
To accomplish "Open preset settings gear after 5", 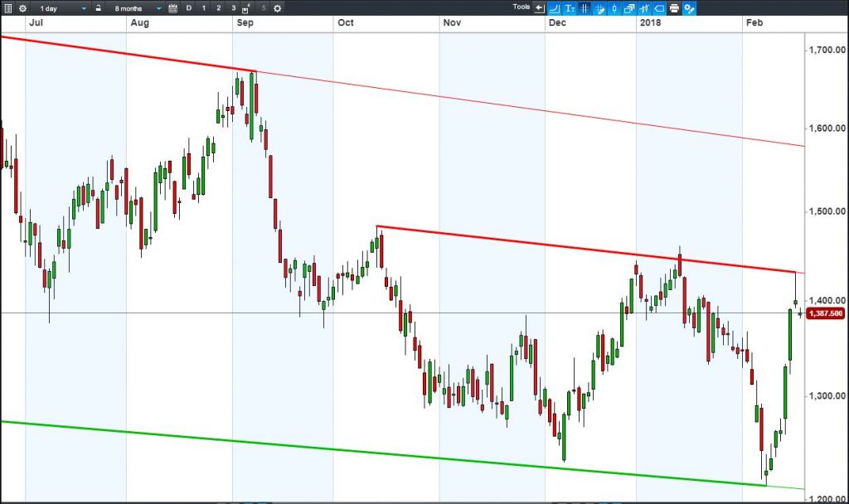I will [x=277, y=8].
